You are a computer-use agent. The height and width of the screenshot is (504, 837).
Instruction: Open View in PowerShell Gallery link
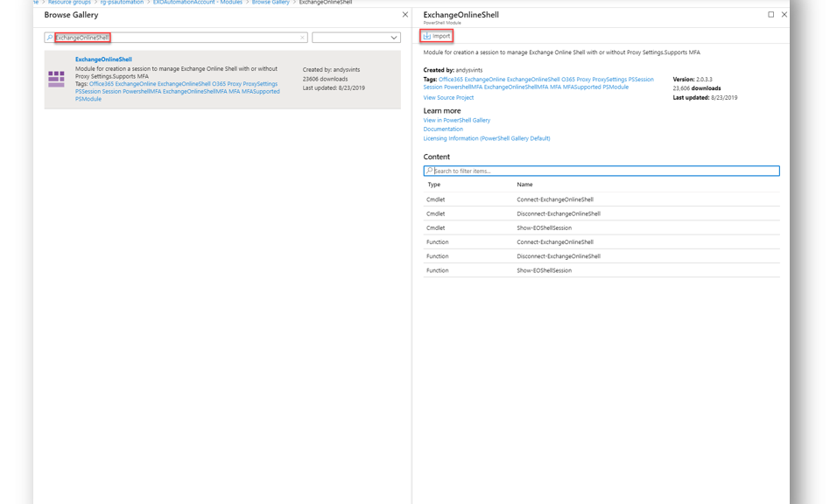point(457,120)
